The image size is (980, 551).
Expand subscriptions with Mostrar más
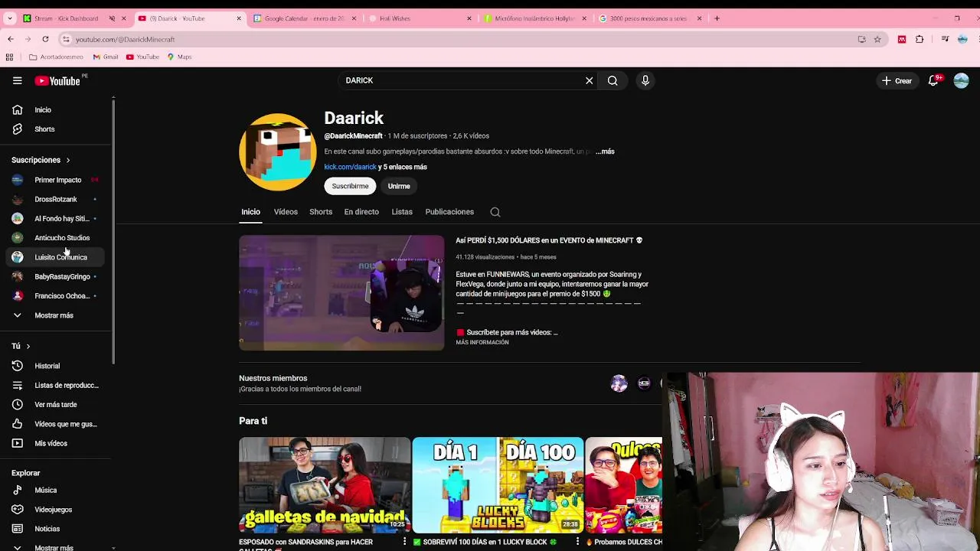tap(55, 315)
